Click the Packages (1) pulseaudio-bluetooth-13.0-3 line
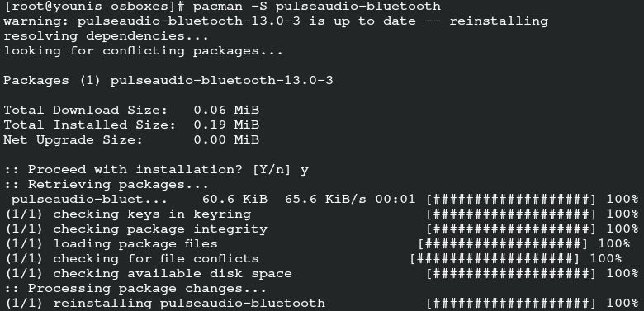Viewport: 644px width, 311px height. [168, 80]
